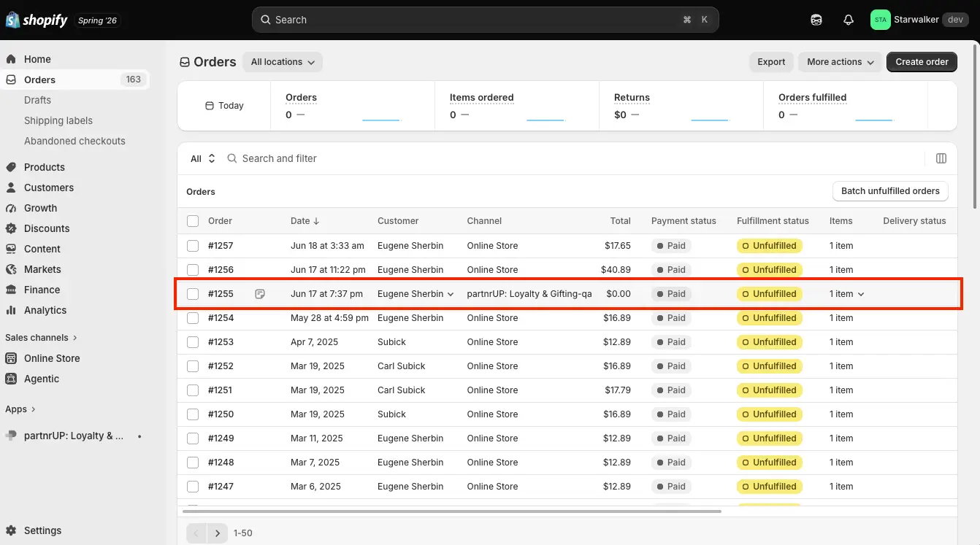
Task: Expand the 1 item chevron on order #1255
Action: (861, 294)
